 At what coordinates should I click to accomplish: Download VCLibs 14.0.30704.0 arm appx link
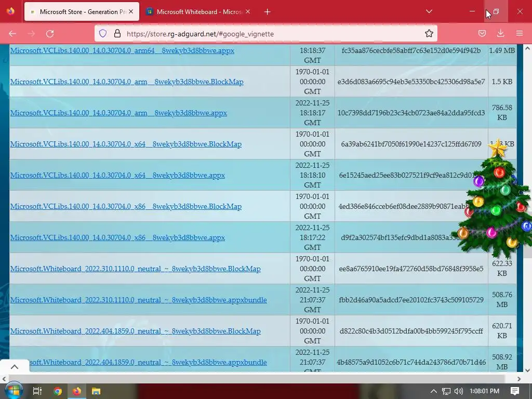click(x=118, y=113)
